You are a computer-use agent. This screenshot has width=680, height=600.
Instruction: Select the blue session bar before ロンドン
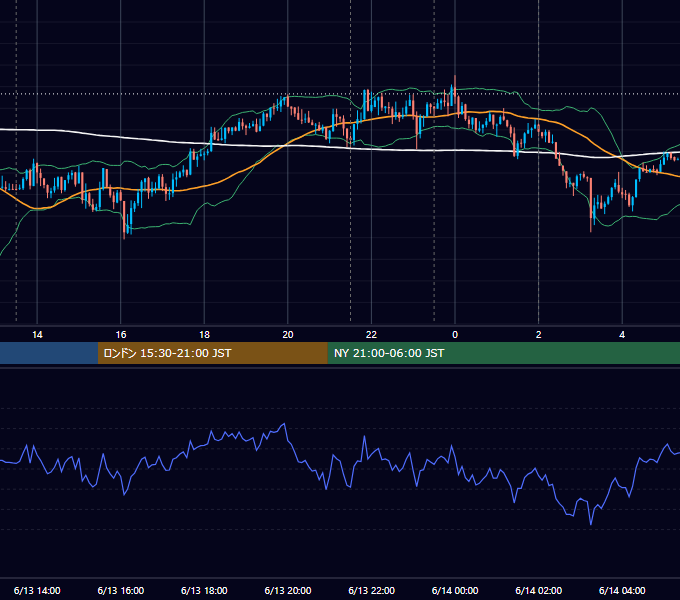tap(49, 353)
